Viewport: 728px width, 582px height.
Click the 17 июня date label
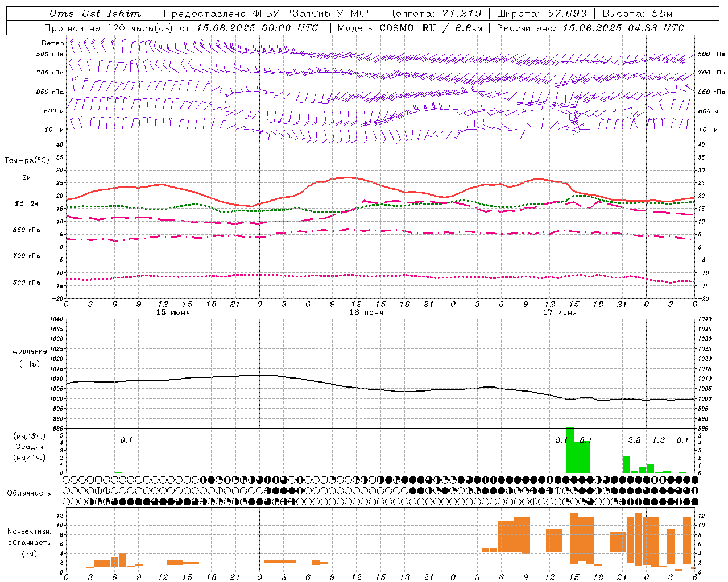pyautogui.click(x=560, y=313)
